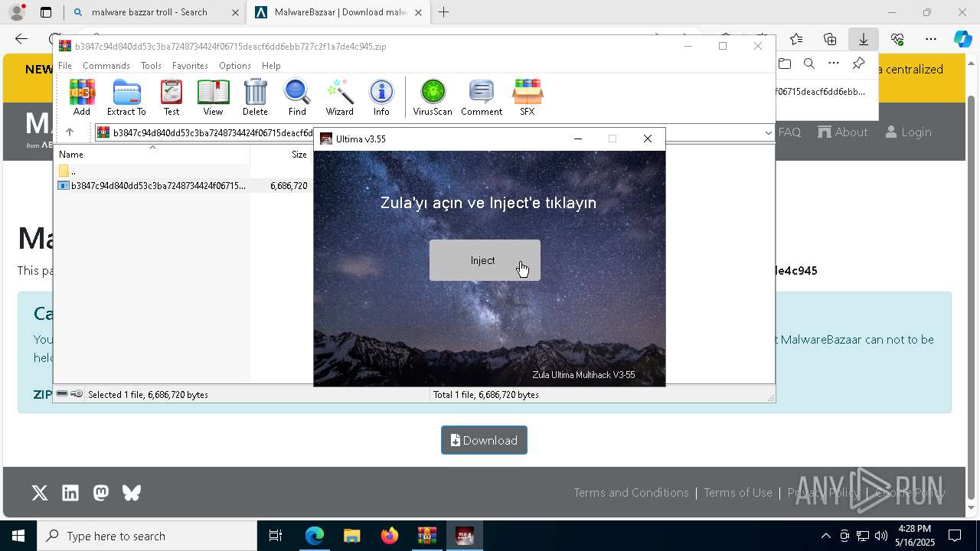The height and width of the screenshot is (551, 980).
Task: Click the Add icon in WinRAR toolbar
Action: click(82, 97)
